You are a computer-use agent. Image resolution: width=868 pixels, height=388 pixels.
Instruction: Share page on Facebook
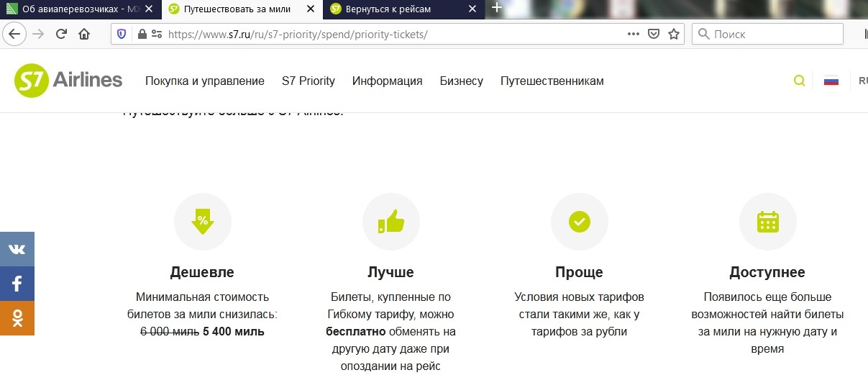(17, 284)
